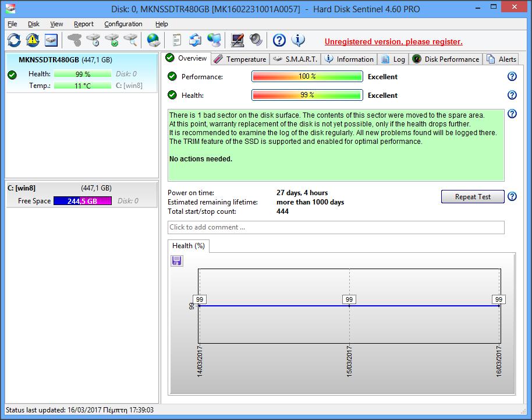Click 'more than 1000 days' lifetime value

point(310,202)
